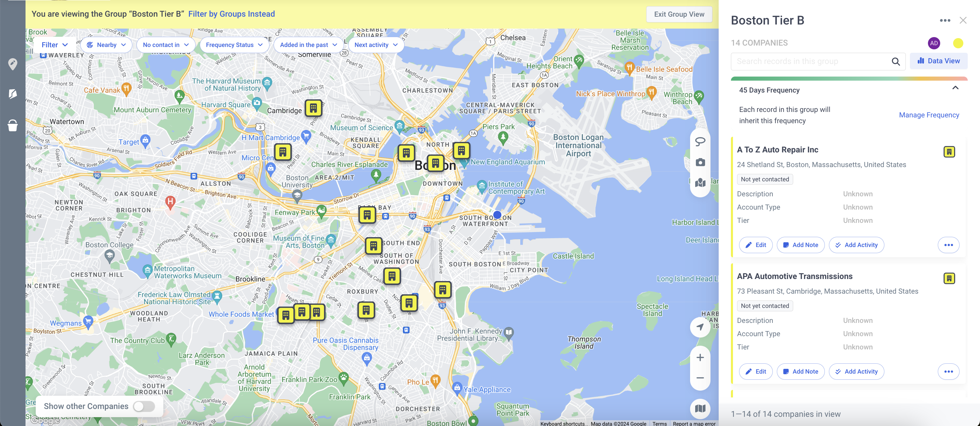The height and width of the screenshot is (426, 980).
Task: Open the Added in the past filter
Action: [x=309, y=45]
